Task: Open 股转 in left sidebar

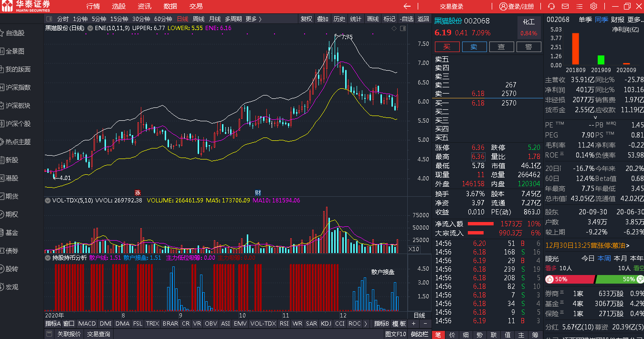Action: [x=12, y=269]
